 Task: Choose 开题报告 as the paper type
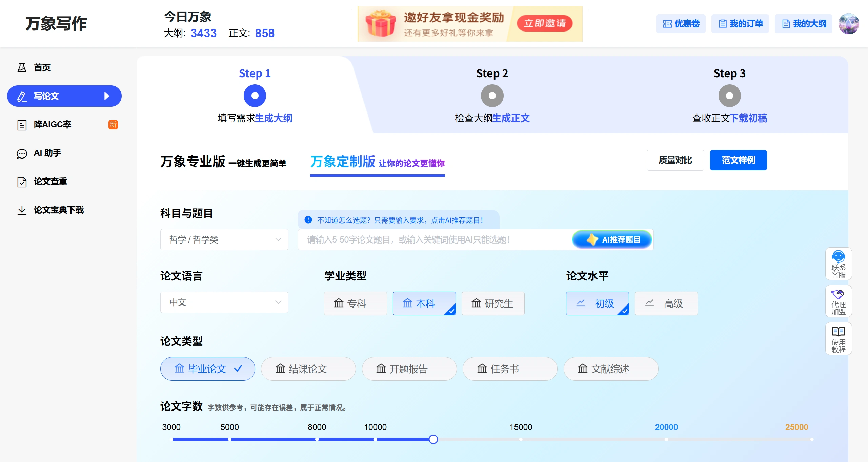409,369
